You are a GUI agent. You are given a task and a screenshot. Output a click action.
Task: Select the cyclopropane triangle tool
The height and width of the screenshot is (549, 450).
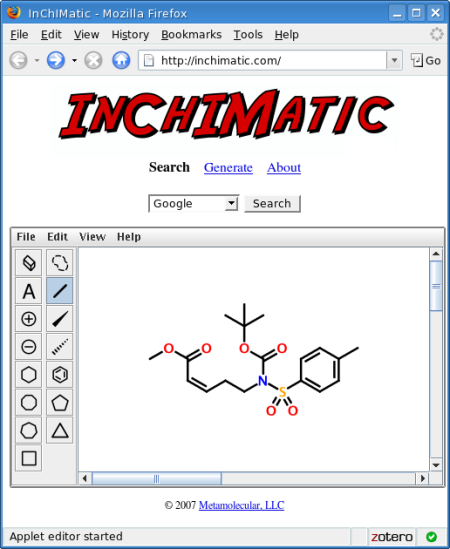pyautogui.click(x=60, y=431)
